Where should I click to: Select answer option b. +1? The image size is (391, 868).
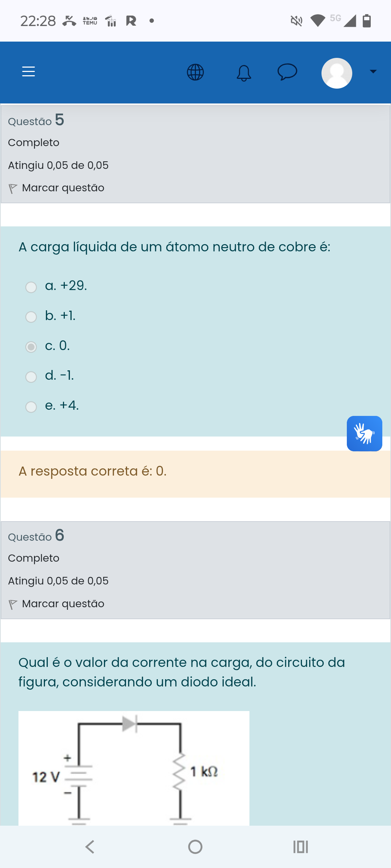pyautogui.click(x=31, y=317)
